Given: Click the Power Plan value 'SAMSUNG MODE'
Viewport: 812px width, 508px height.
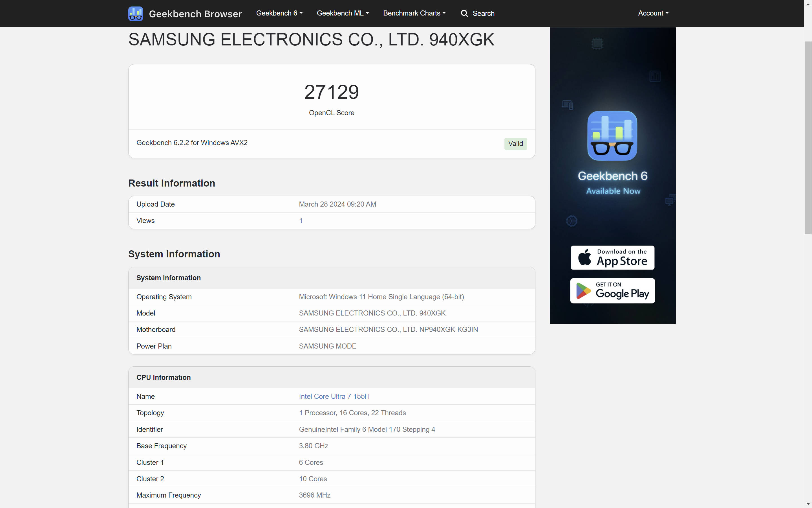Looking at the screenshot, I should point(328,346).
